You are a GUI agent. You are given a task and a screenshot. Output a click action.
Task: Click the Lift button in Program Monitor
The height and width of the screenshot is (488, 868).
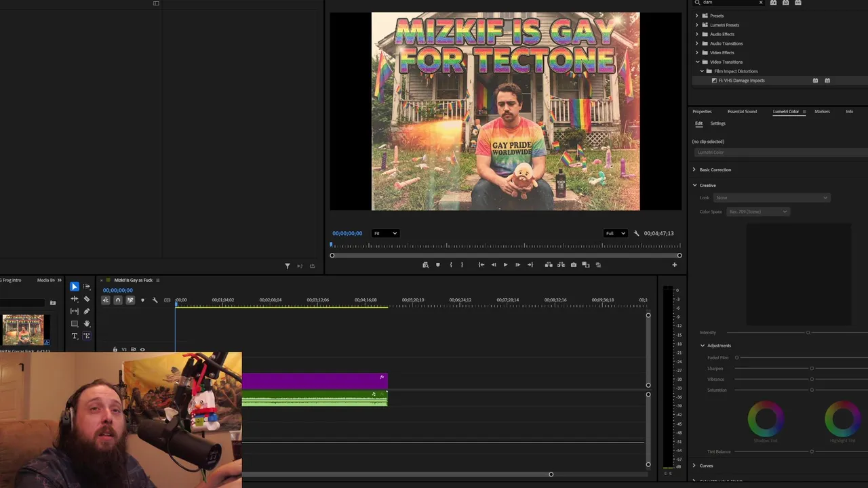point(549,265)
